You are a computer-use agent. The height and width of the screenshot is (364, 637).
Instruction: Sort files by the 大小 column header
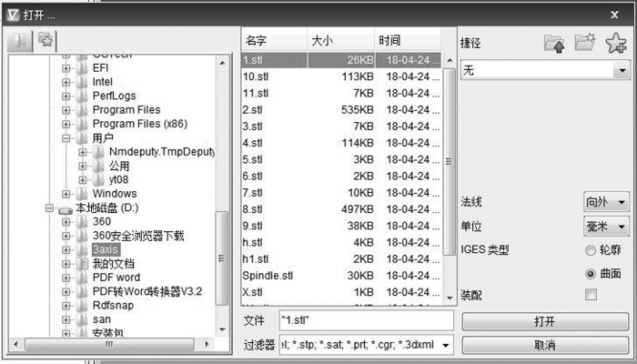pyautogui.click(x=341, y=40)
